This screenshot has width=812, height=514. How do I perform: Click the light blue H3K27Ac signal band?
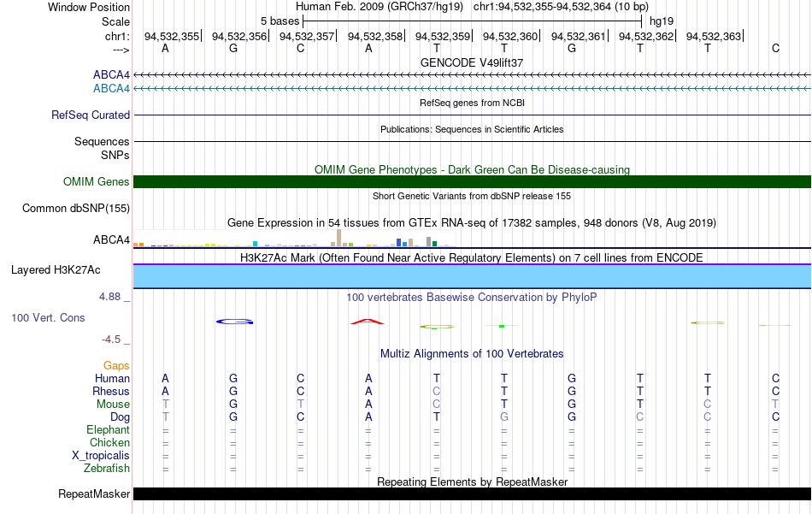click(472, 276)
